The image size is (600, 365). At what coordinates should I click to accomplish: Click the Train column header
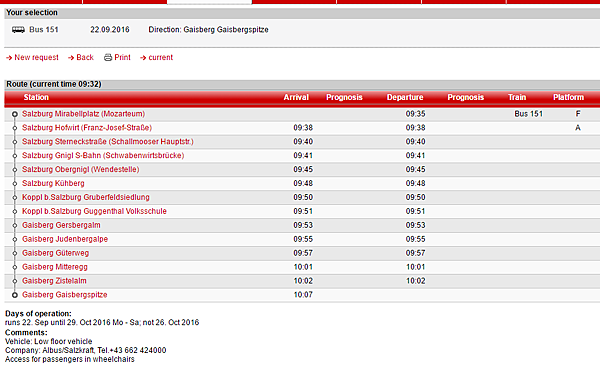click(517, 97)
